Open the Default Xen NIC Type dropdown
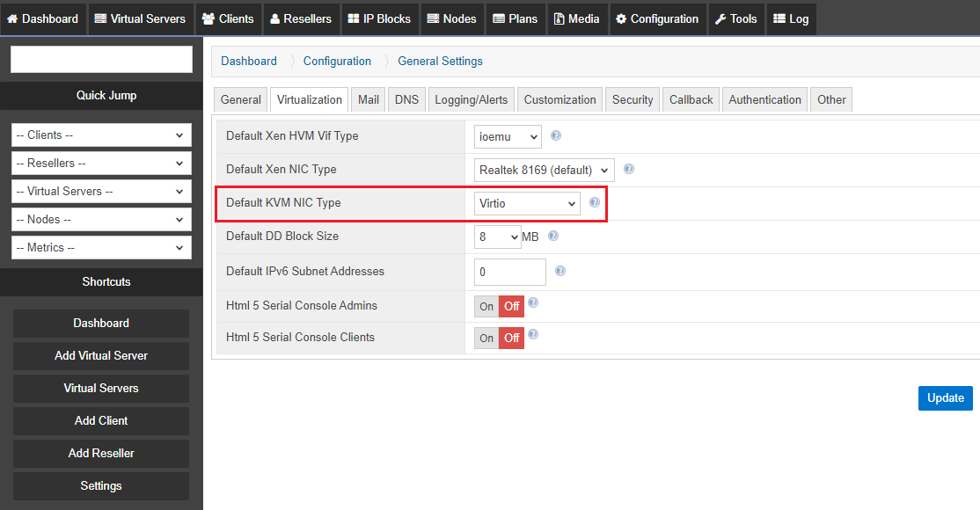The width and height of the screenshot is (980, 510). pos(544,170)
